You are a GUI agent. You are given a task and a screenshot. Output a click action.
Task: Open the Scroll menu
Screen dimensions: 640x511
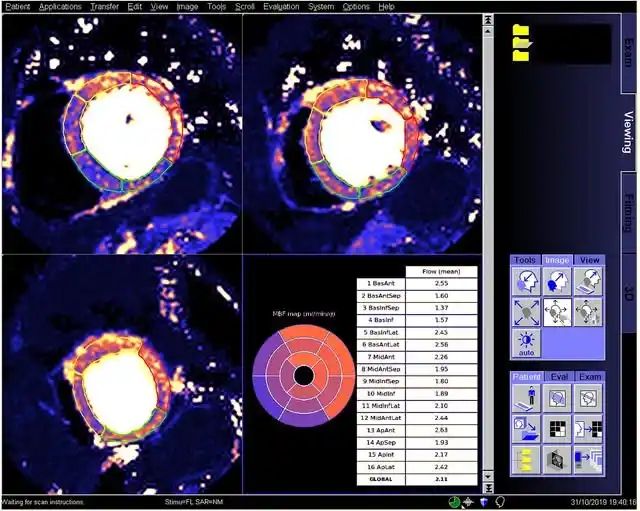[x=245, y=7]
